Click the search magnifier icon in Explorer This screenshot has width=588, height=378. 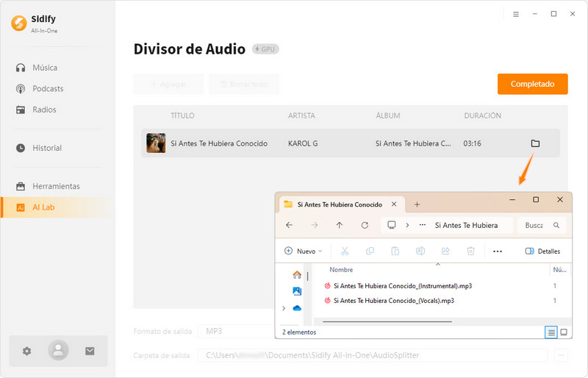pyautogui.click(x=556, y=225)
